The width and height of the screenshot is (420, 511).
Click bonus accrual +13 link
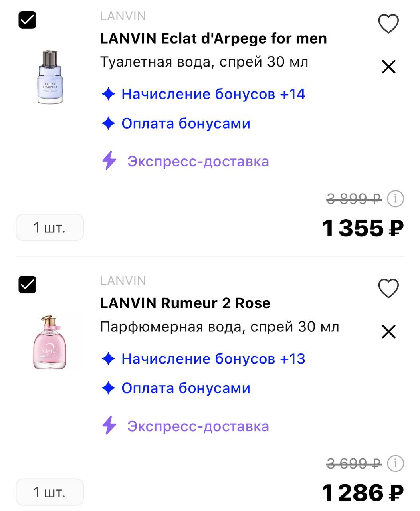point(213,359)
